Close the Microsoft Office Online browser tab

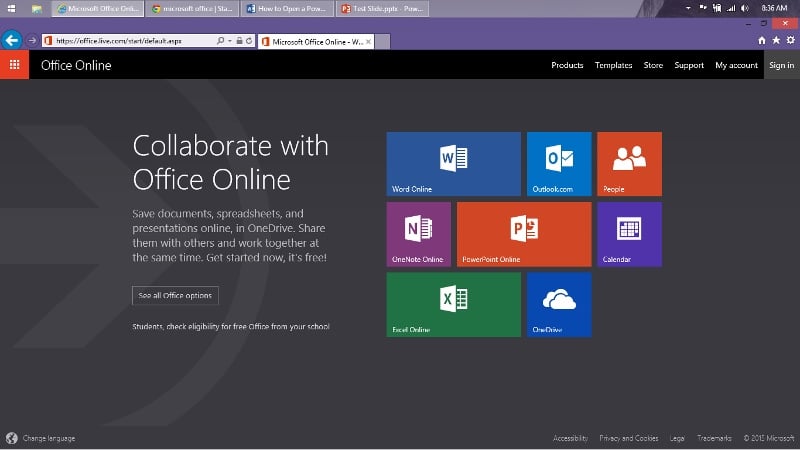pyautogui.click(x=368, y=41)
